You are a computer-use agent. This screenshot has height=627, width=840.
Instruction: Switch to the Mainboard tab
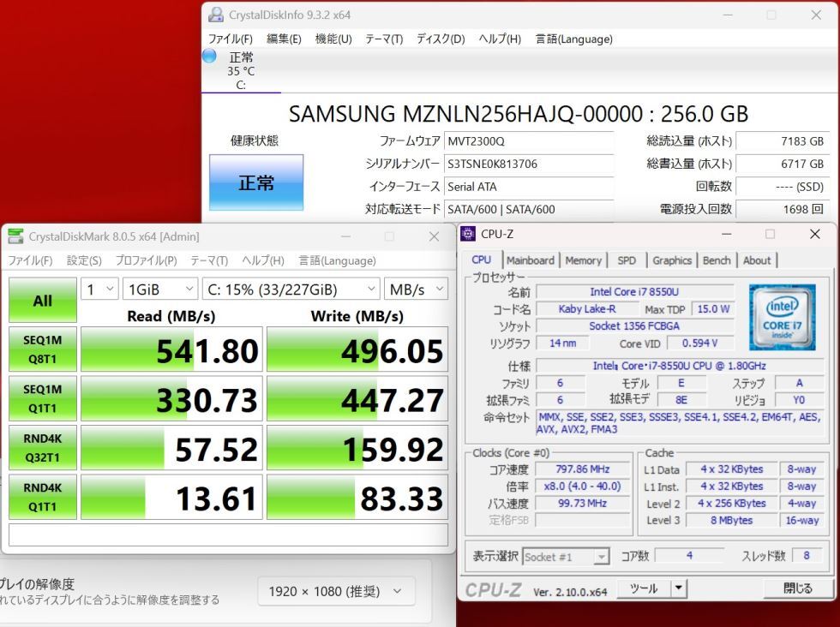(x=530, y=260)
